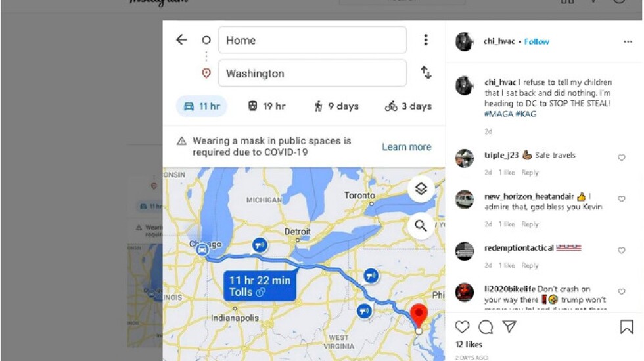Select the 19 hr transit tab
Image resolution: width=644 pixels, height=361 pixels.
pos(267,106)
